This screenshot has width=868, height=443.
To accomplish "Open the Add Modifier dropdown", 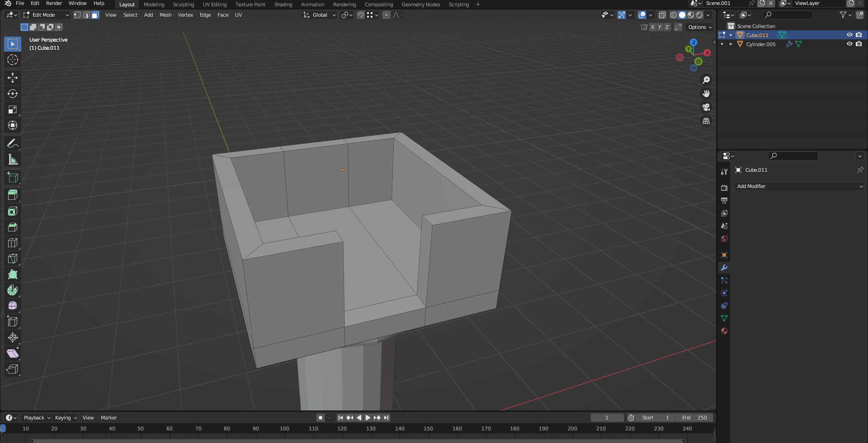I will [x=799, y=186].
